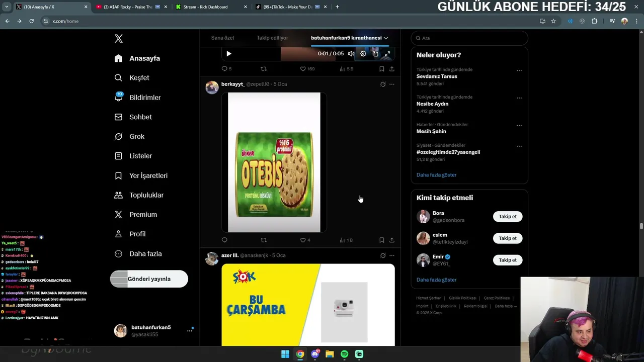This screenshot has height=362, width=644.
Task: Share berkayyt_ post
Action: pos(392,240)
